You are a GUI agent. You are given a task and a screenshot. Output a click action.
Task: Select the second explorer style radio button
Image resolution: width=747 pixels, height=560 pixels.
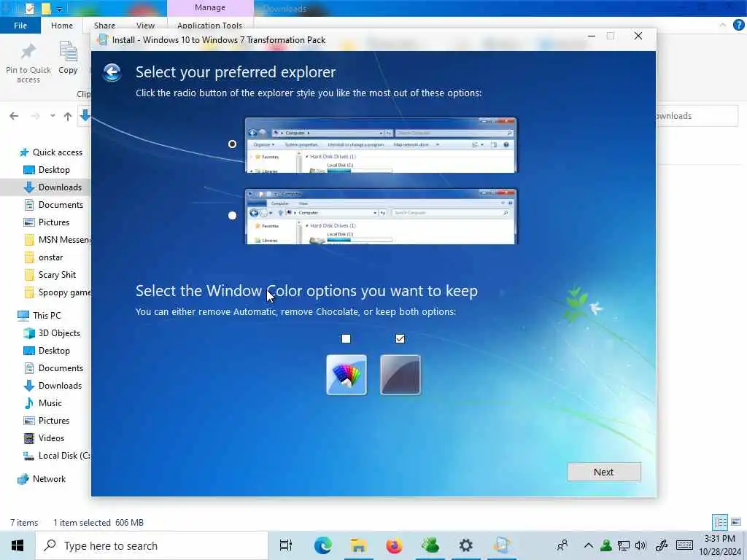click(x=232, y=215)
